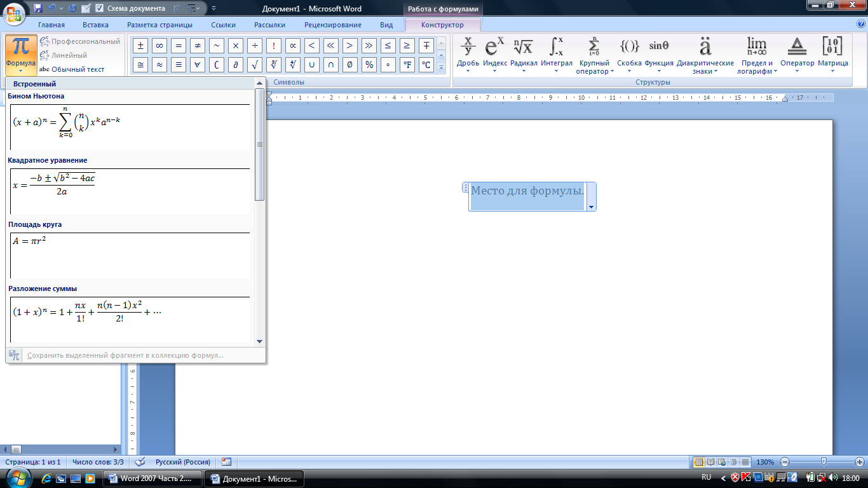Insert percent symbol %
Viewport: 868px width, 488px height.
369,64
